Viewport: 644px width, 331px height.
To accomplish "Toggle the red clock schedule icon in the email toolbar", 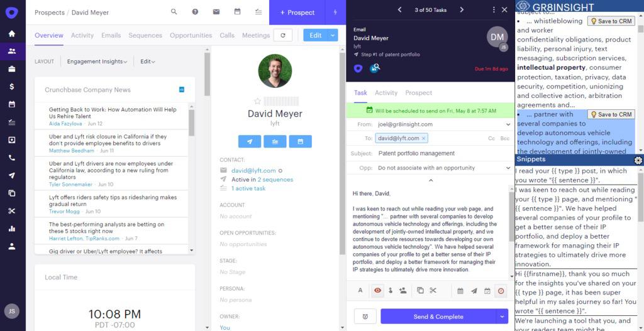I will click(x=501, y=291).
